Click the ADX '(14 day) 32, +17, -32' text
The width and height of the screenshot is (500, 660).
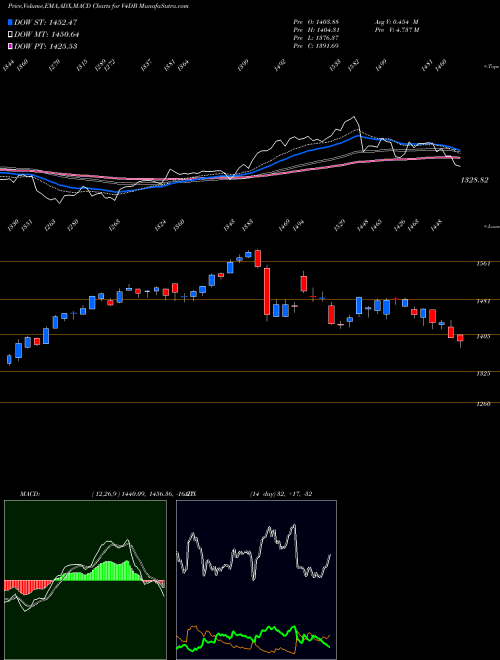pos(281,494)
